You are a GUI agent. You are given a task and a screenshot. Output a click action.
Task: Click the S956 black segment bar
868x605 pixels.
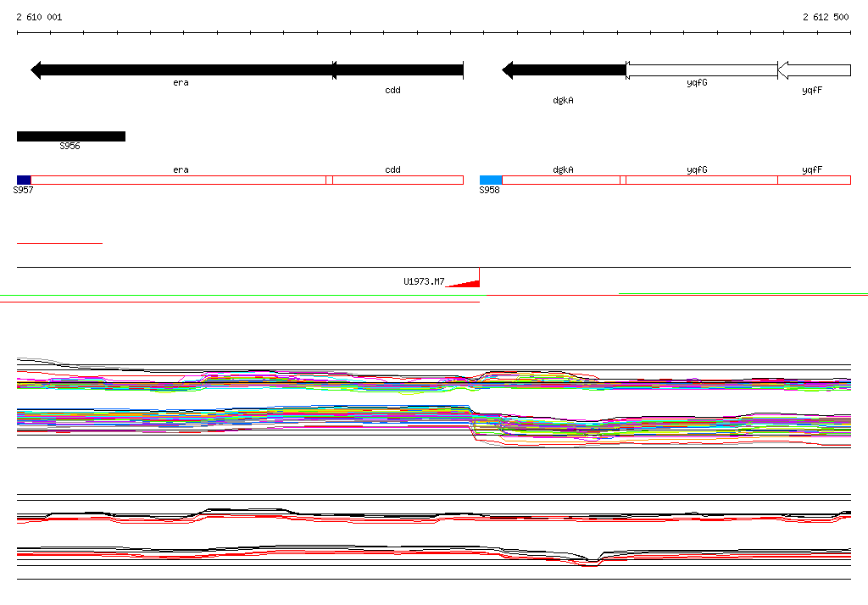[71, 136]
